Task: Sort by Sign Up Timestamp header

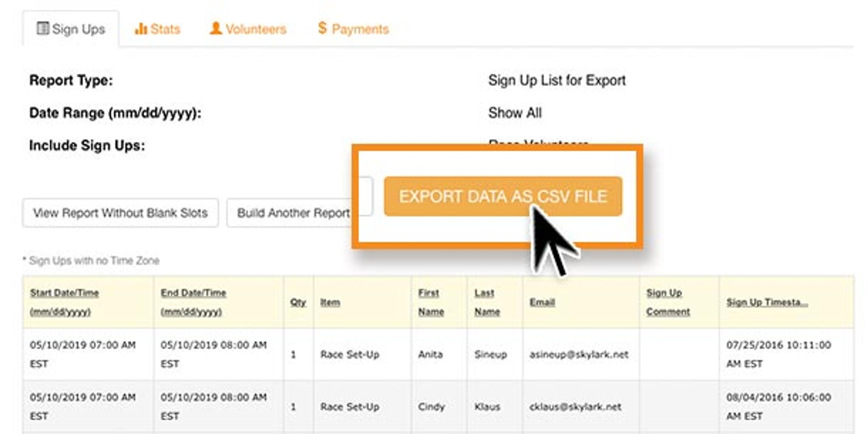Action: [x=767, y=302]
